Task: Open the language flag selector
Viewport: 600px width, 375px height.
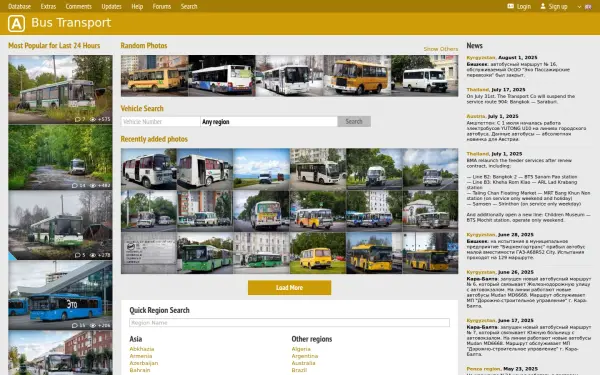Action: [588, 7]
